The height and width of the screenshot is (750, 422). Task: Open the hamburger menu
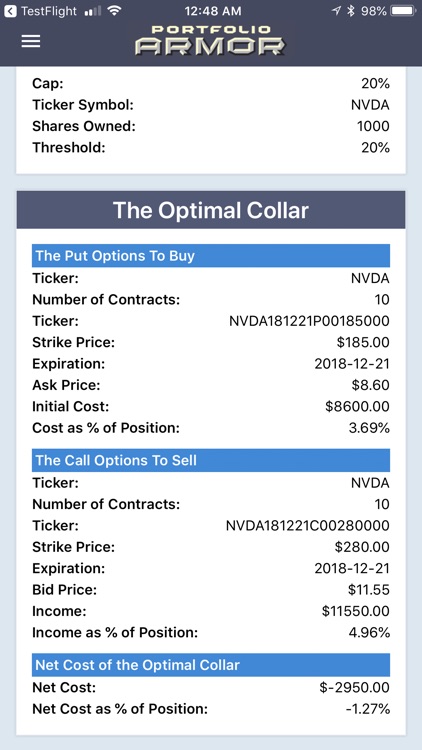pos(31,42)
